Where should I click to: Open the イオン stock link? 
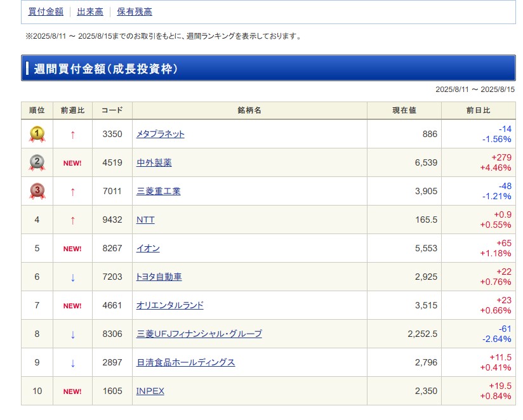click(x=148, y=248)
